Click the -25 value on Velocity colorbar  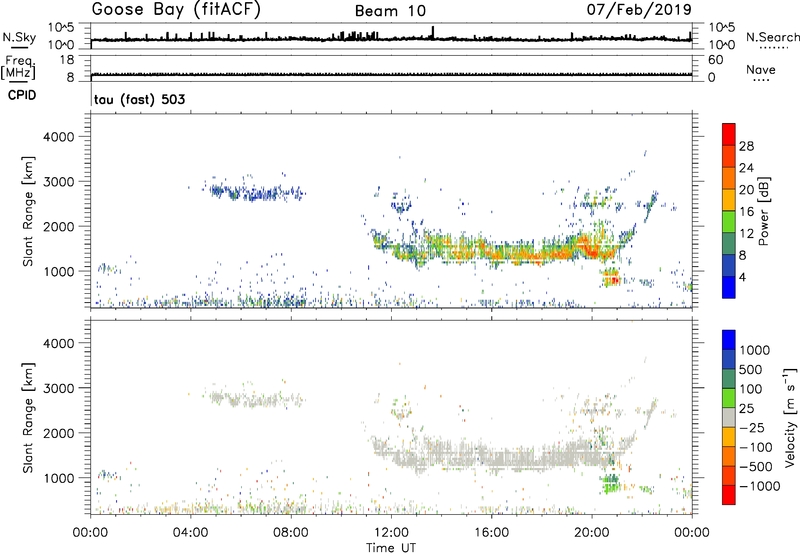tap(752, 428)
